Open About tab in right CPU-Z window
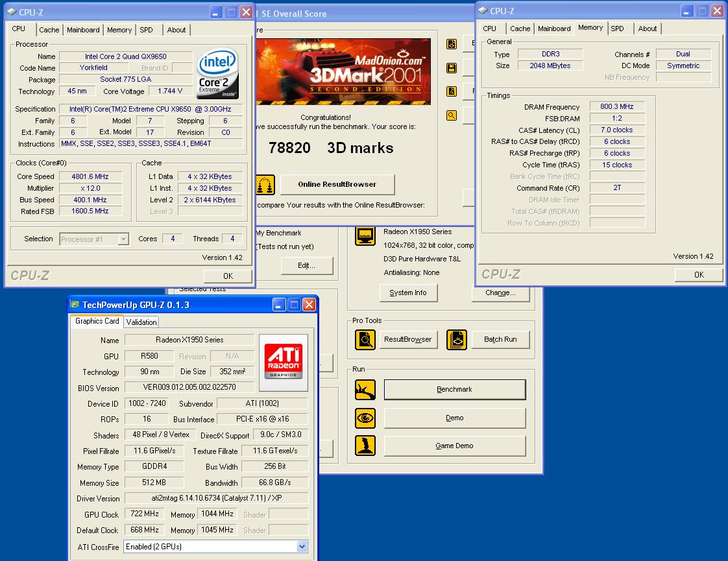Screen dimensions: 728x561 [647, 29]
